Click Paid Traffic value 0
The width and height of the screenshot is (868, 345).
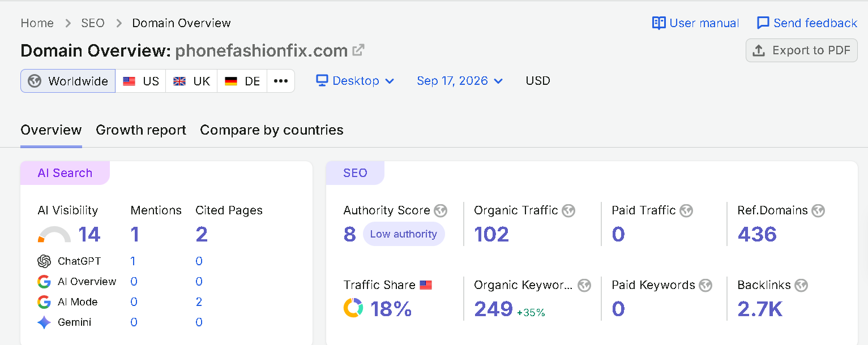618,234
